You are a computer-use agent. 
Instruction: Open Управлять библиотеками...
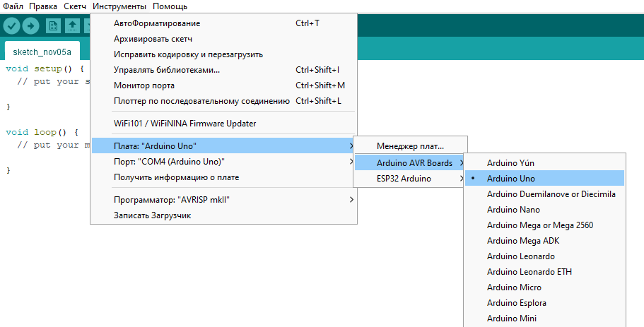(x=224, y=70)
